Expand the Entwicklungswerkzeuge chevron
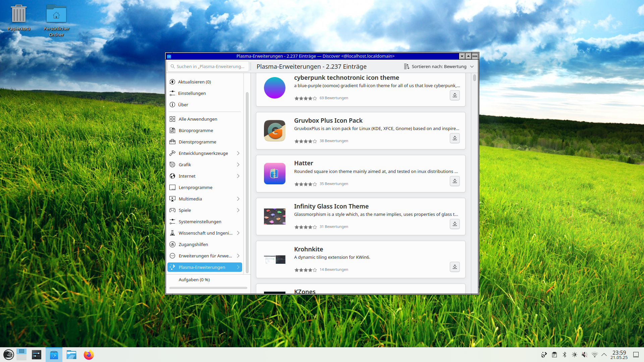 pos(238,153)
